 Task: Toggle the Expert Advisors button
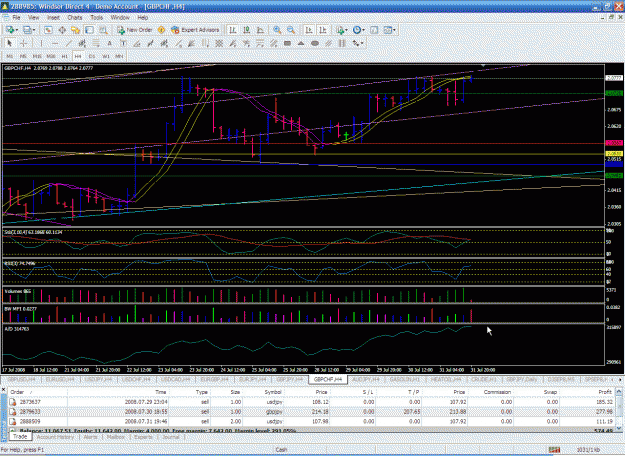click(x=195, y=30)
